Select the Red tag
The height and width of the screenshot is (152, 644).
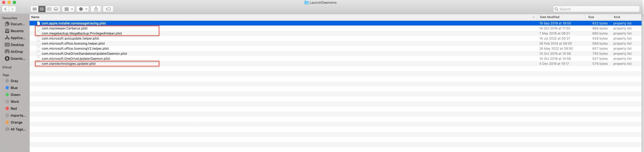click(x=11, y=108)
